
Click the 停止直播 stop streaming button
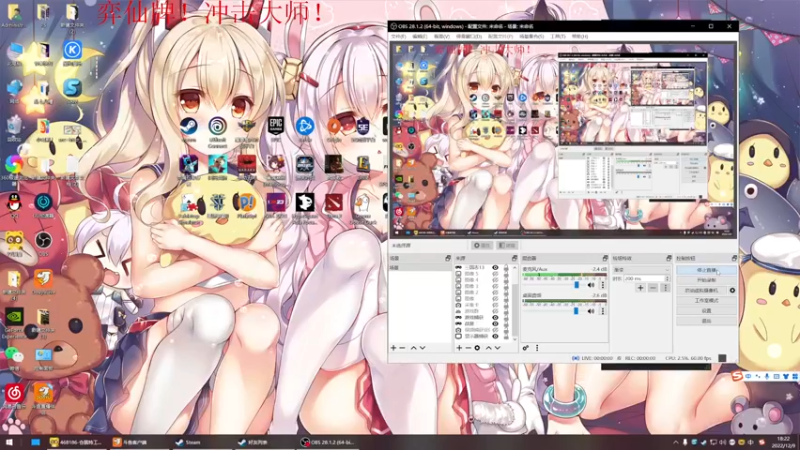coord(707,270)
